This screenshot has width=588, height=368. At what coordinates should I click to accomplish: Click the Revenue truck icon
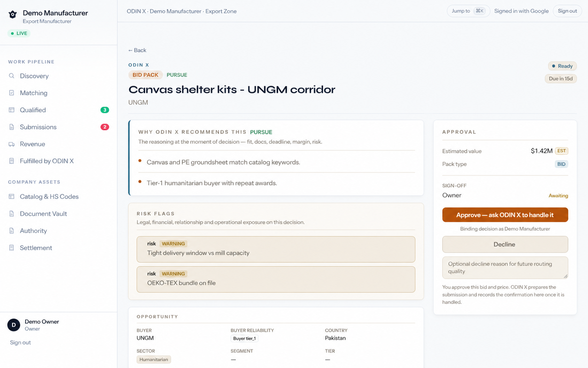click(11, 144)
